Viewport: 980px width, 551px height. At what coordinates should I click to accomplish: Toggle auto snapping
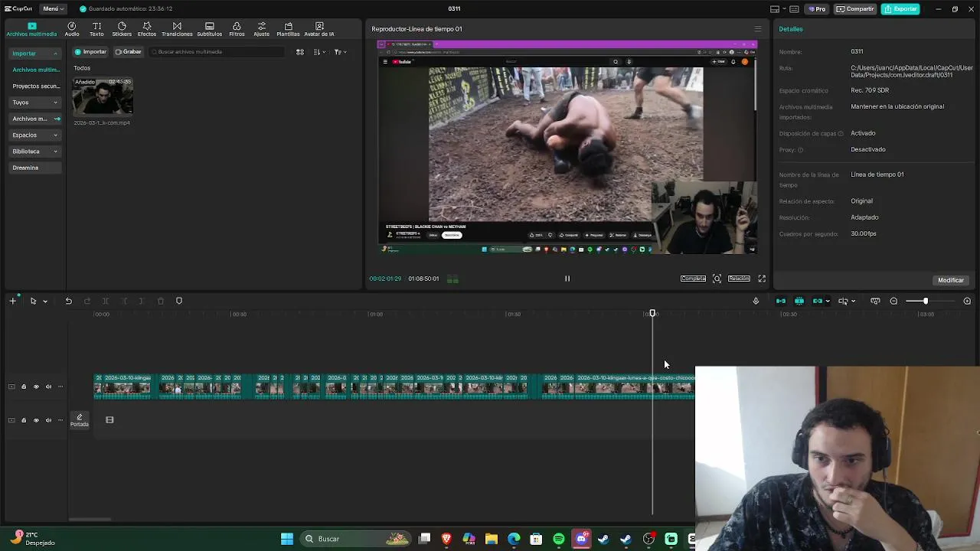(x=799, y=301)
